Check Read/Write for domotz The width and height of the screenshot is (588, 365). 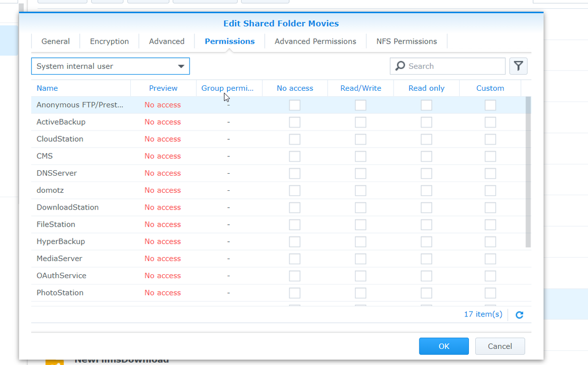click(x=361, y=190)
